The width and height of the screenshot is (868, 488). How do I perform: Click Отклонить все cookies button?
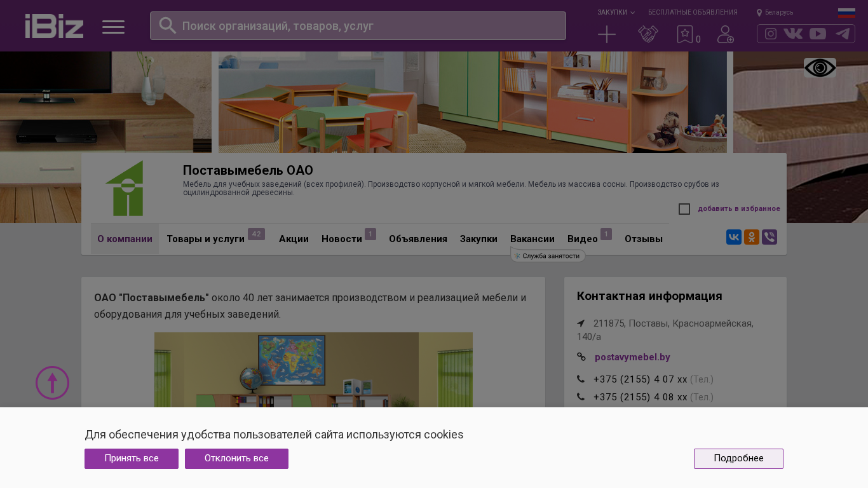pyautogui.click(x=236, y=459)
